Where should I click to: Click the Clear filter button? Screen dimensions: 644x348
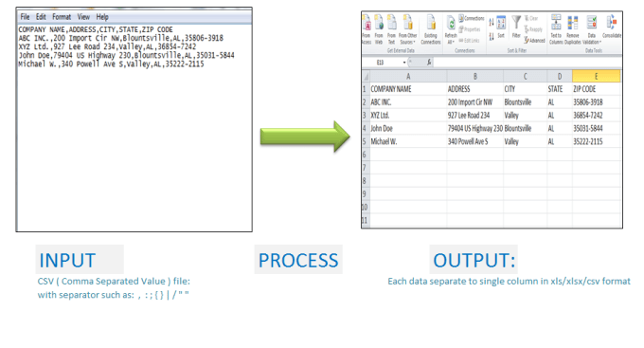pyautogui.click(x=531, y=19)
